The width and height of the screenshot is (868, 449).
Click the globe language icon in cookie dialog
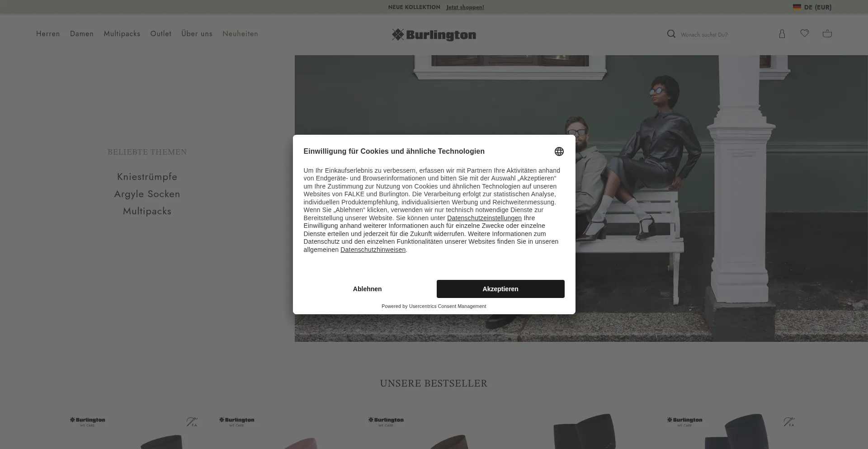(559, 151)
